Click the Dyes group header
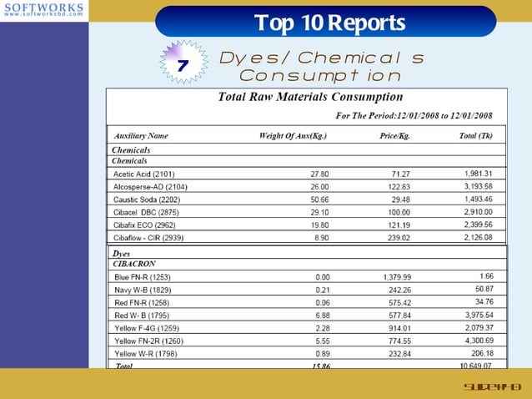The image size is (532, 399). pos(121,253)
